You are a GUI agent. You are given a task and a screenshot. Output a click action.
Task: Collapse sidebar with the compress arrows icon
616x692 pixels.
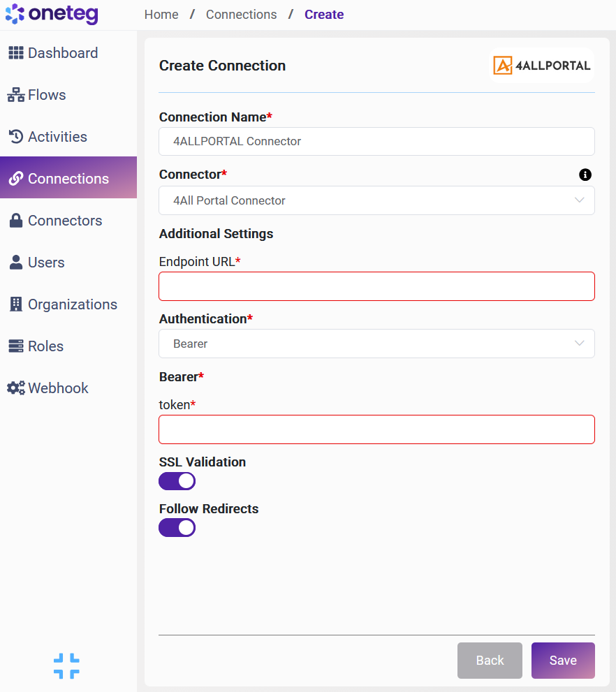pos(66,666)
